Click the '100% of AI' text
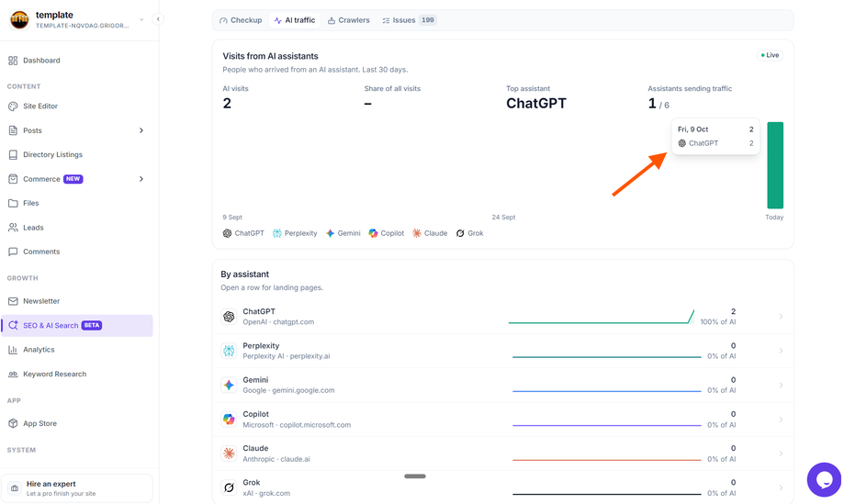Screen dimensions: 844x504 (x=717, y=321)
